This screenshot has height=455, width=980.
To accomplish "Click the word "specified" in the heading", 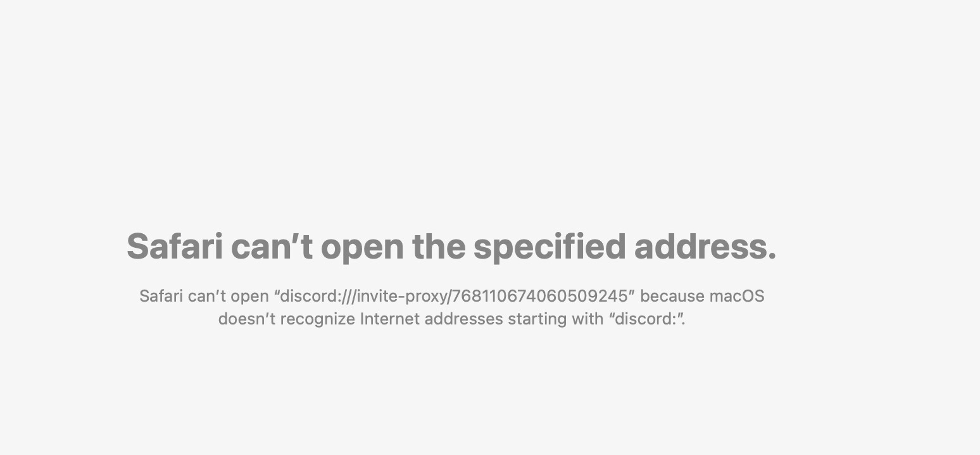I will (x=550, y=248).
